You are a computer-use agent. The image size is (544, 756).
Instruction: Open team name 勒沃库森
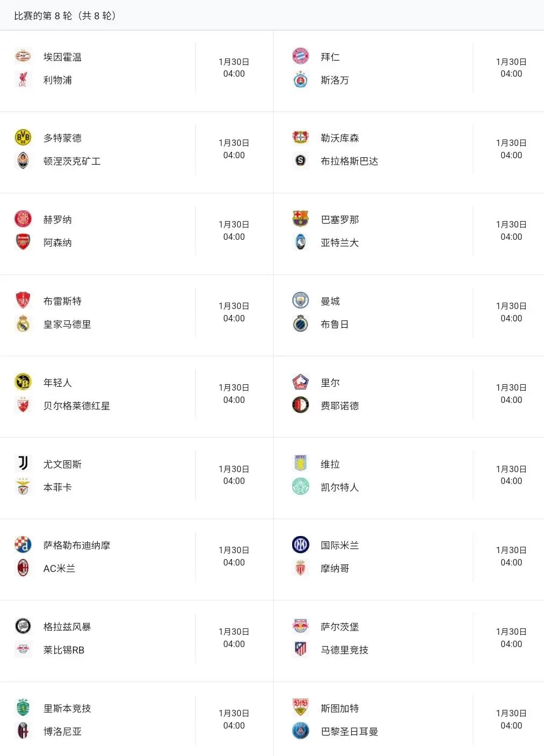[x=339, y=138]
